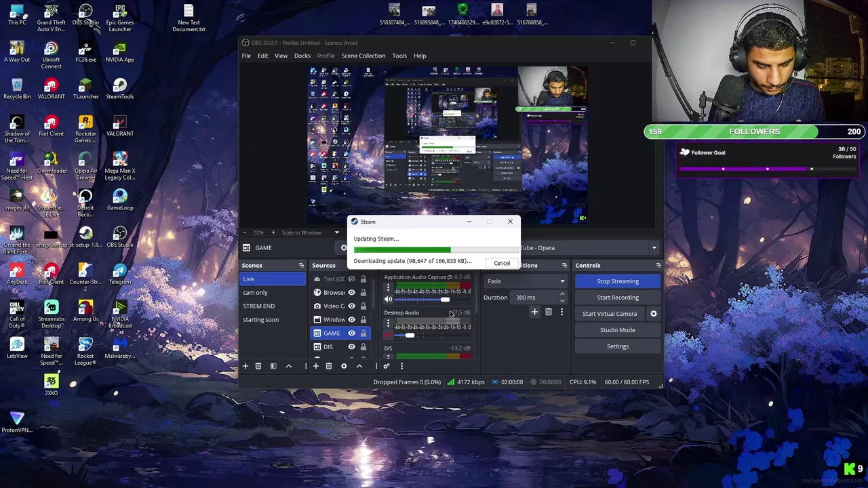Add a transition using the plus icon
Screen dimensions: 868x488
coord(534,312)
